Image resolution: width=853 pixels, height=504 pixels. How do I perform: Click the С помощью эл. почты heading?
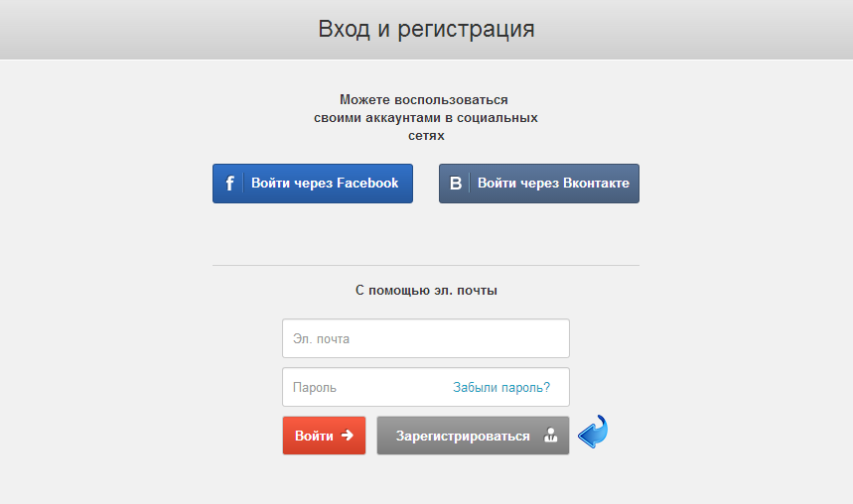point(426,292)
